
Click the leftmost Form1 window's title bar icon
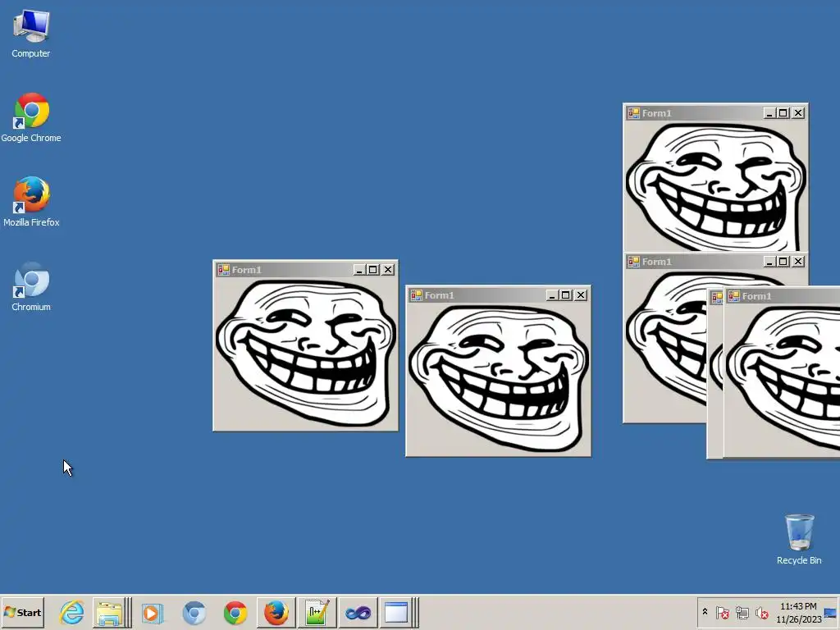point(224,269)
